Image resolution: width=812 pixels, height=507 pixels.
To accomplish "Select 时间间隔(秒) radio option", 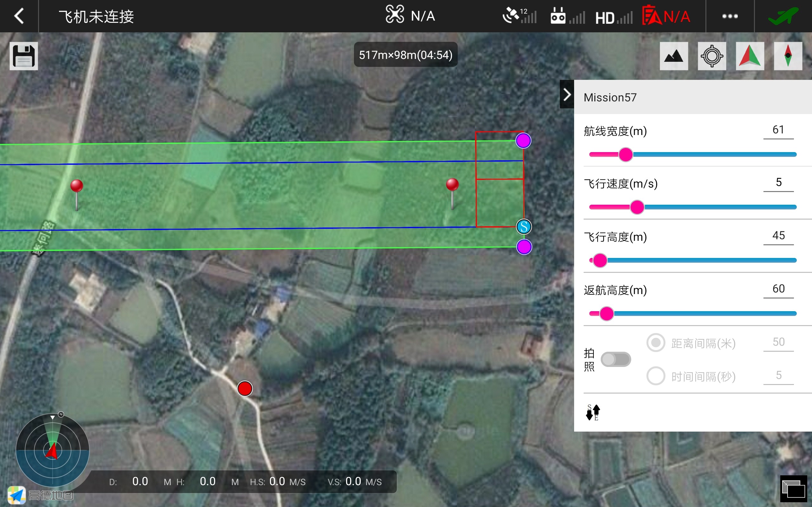I will [x=656, y=376].
